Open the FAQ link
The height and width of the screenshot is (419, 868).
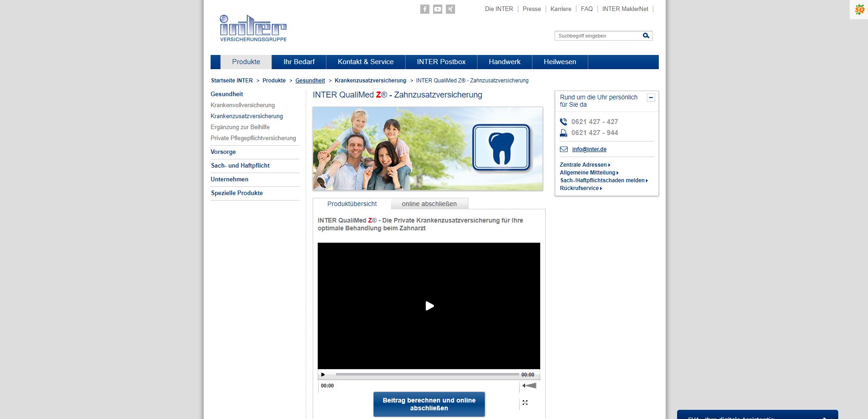pos(587,9)
